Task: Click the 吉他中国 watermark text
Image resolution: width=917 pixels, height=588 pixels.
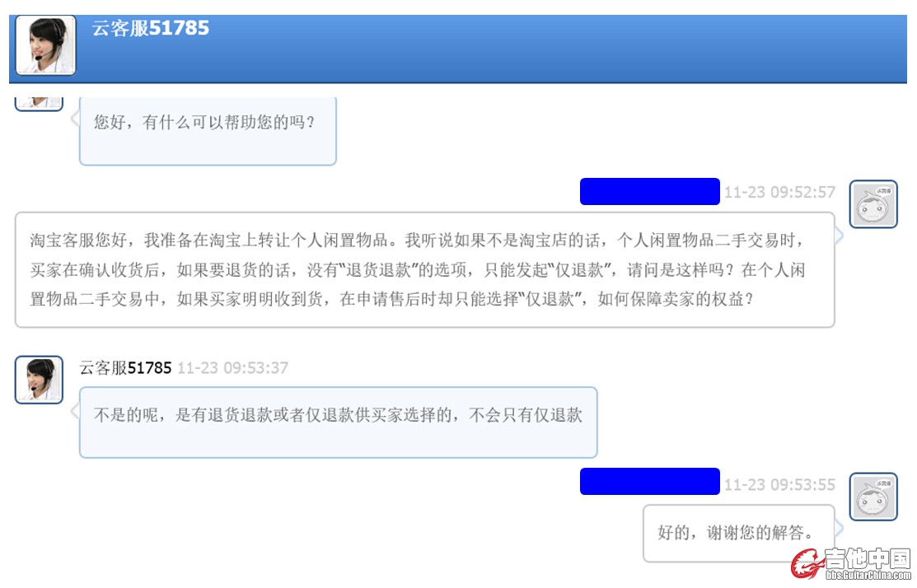Action: pos(868,559)
